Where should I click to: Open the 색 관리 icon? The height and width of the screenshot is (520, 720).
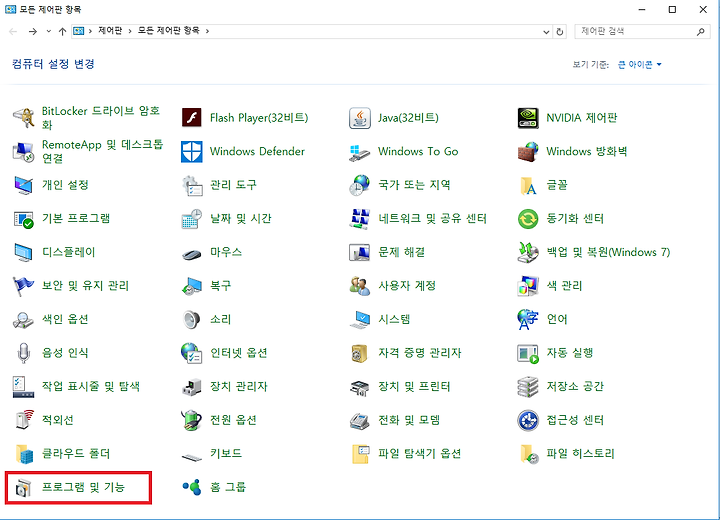528,286
